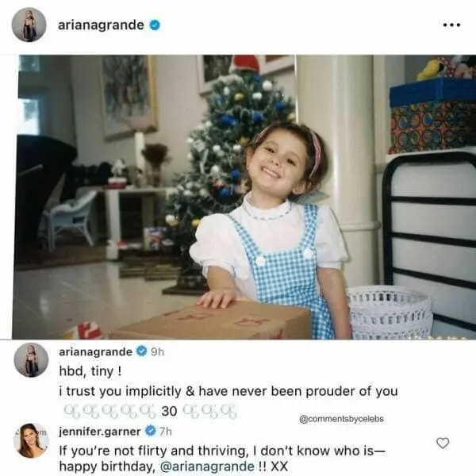The image size is (476, 476).
Task: Like Jennifer Garner's comment with the heart
Action: tap(443, 443)
